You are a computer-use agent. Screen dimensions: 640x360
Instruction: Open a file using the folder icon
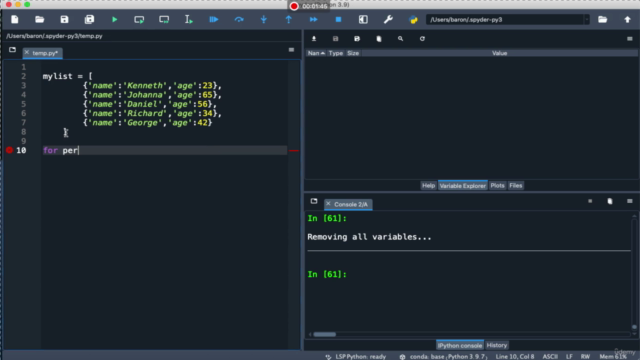40,20
